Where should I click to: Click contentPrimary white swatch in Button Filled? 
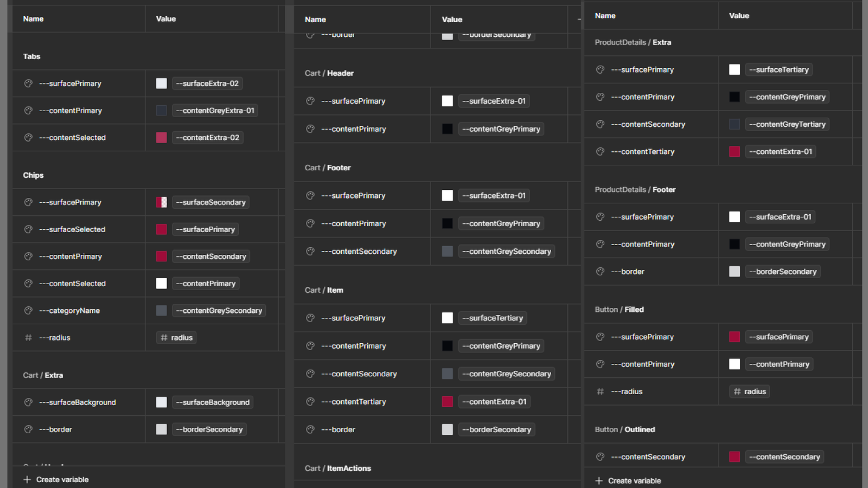click(735, 364)
